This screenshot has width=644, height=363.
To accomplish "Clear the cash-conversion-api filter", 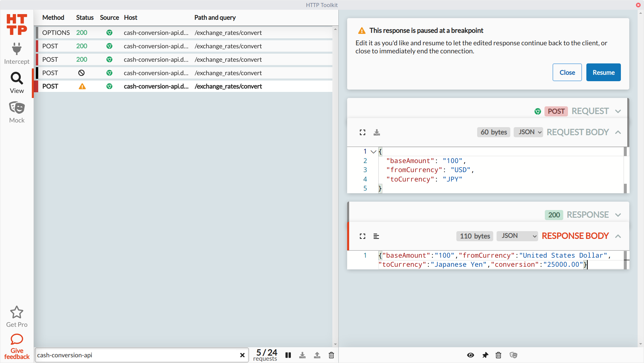I will click(242, 355).
